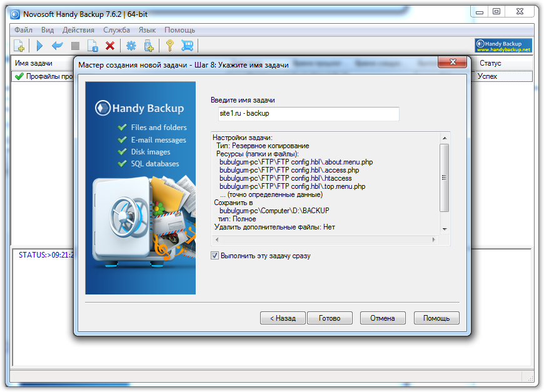Delete the task with the red X icon
The width and height of the screenshot is (544, 392).
(110, 46)
